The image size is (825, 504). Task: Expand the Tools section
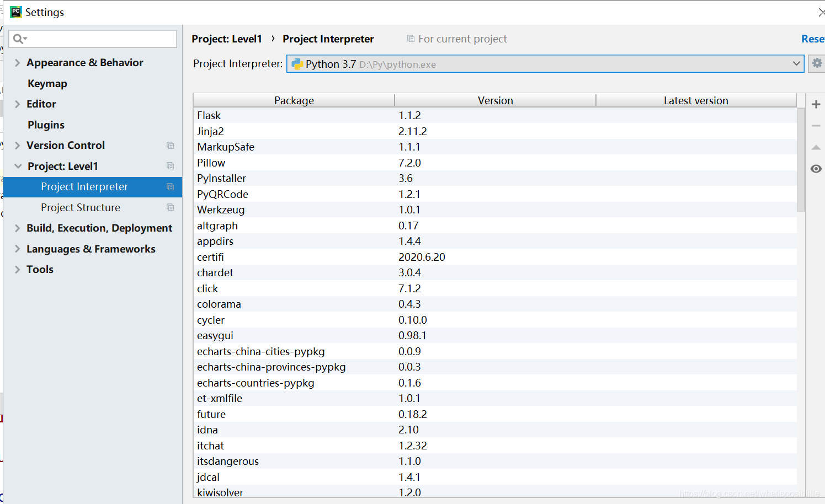click(17, 269)
